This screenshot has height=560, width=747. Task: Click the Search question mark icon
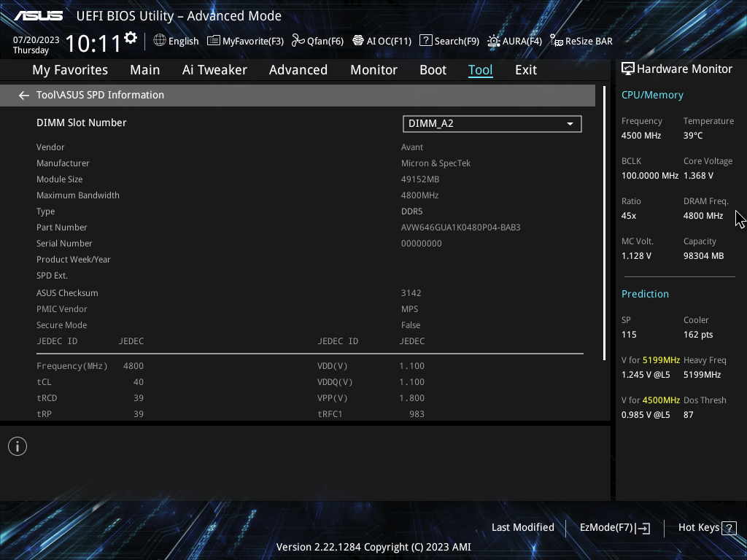tap(425, 41)
